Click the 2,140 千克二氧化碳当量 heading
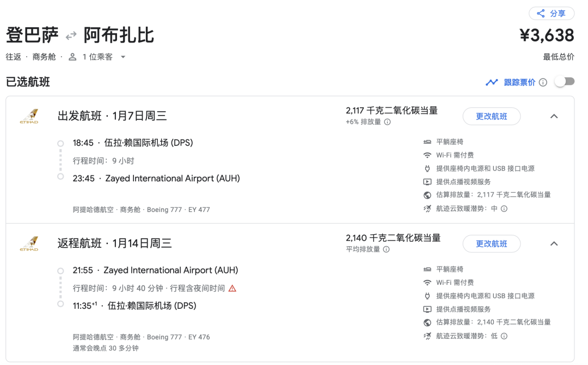The width and height of the screenshot is (588, 365). coord(394,238)
